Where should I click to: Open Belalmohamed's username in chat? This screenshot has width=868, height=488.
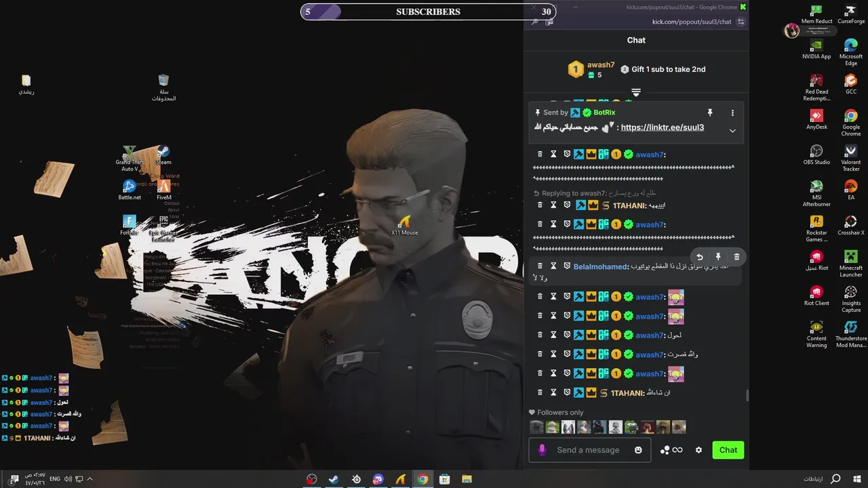click(601, 266)
